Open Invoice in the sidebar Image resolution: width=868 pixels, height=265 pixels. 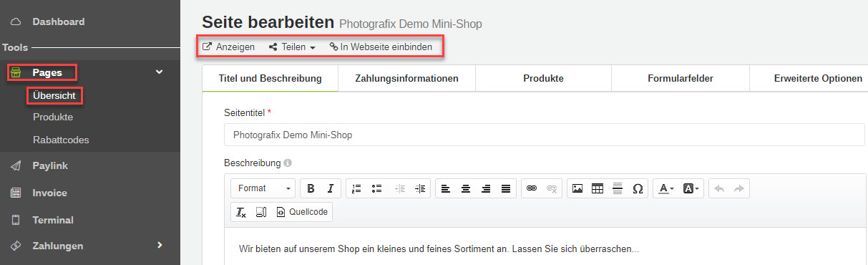click(49, 193)
